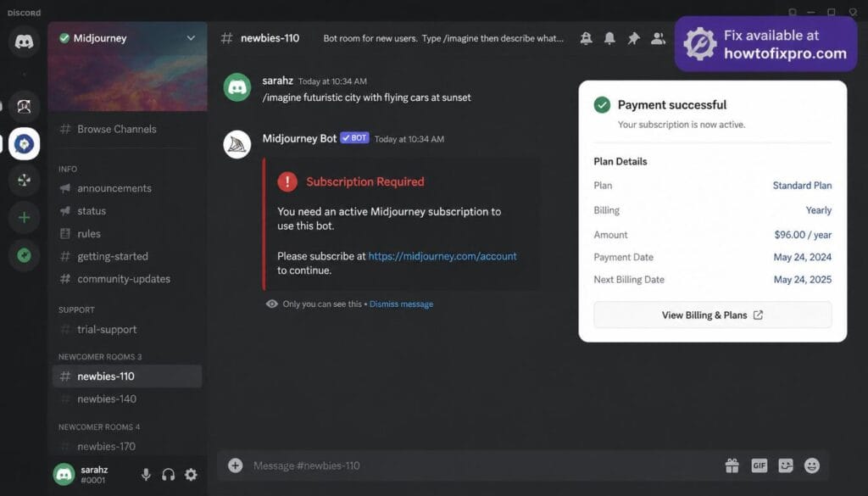Click the Yearly billing value
Image resolution: width=868 pixels, height=496 pixels.
(819, 210)
